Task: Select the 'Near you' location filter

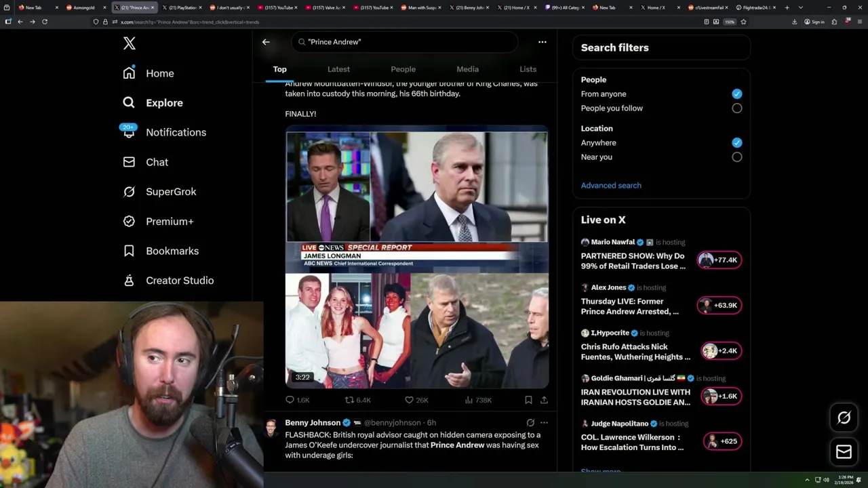Action: (736, 157)
